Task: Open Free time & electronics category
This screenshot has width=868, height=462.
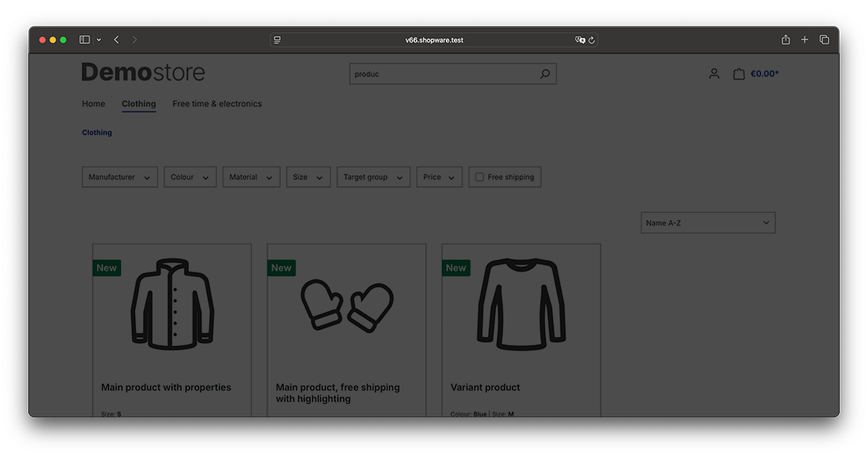Action: point(217,104)
